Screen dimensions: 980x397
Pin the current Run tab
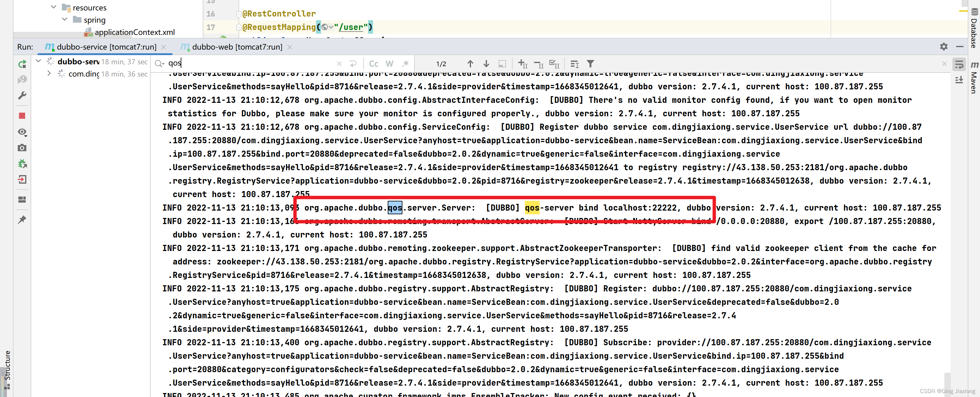[22, 219]
